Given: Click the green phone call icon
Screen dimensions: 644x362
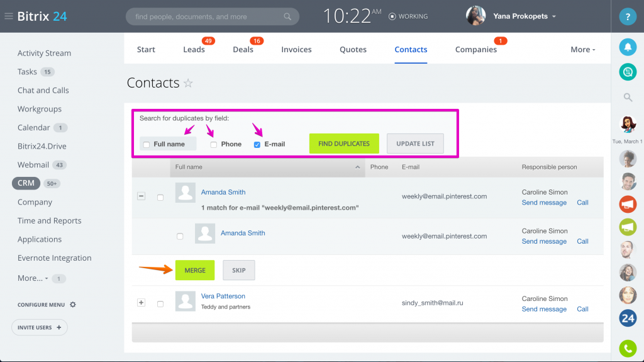Looking at the screenshot, I should pyautogui.click(x=628, y=349).
